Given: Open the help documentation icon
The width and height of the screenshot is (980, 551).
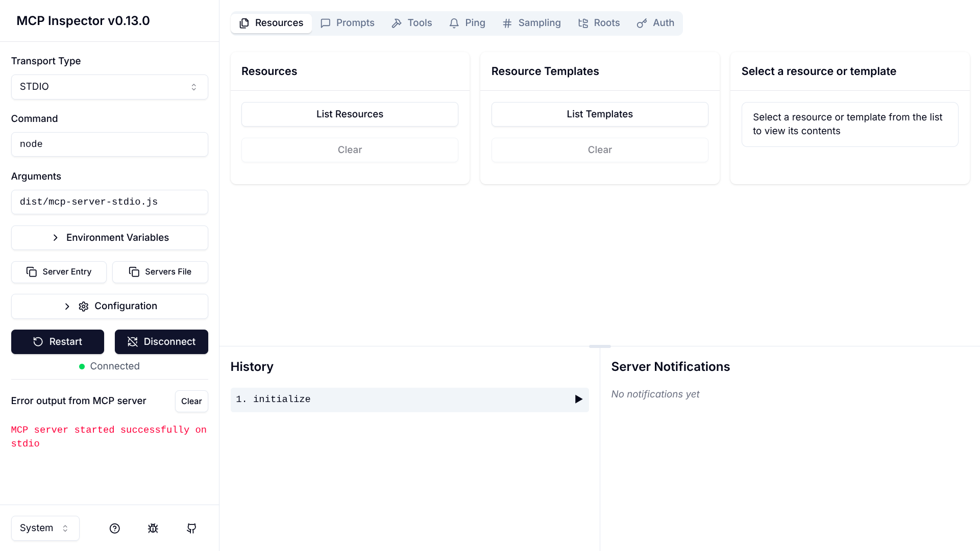Looking at the screenshot, I should coord(115,529).
